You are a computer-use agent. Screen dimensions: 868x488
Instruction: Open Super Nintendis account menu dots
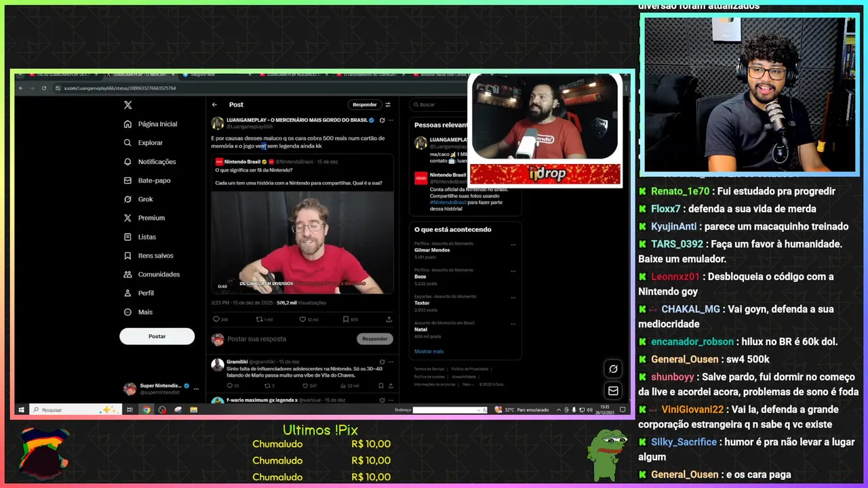coord(196,389)
